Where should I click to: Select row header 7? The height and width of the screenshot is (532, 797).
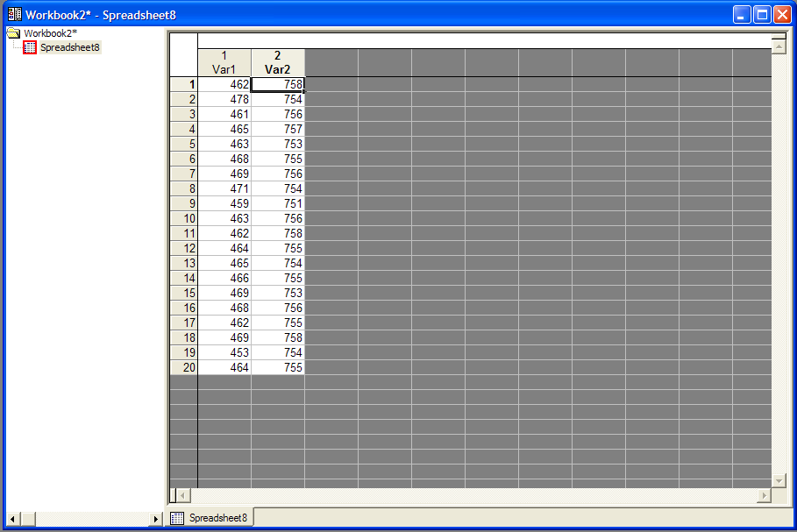tap(183, 174)
